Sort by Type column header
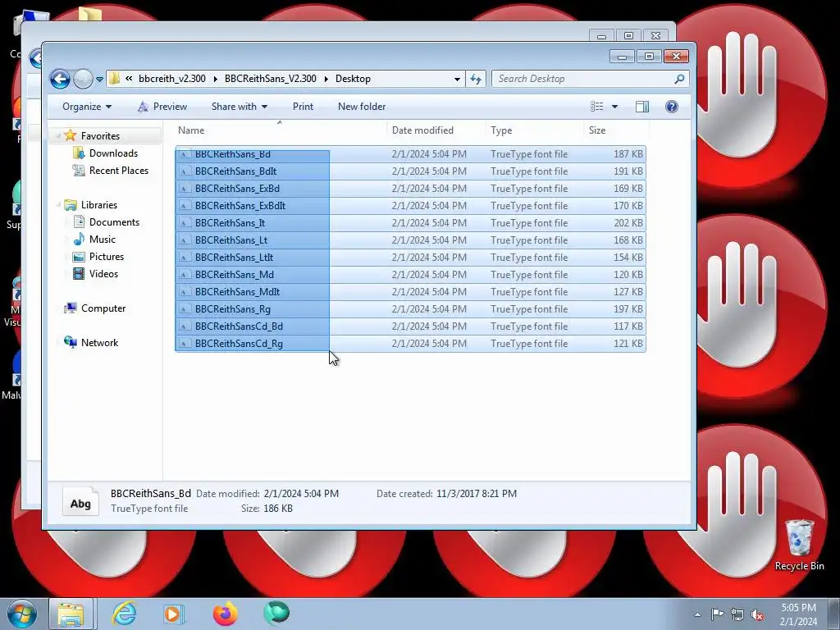This screenshot has width=840, height=630. pos(533,130)
